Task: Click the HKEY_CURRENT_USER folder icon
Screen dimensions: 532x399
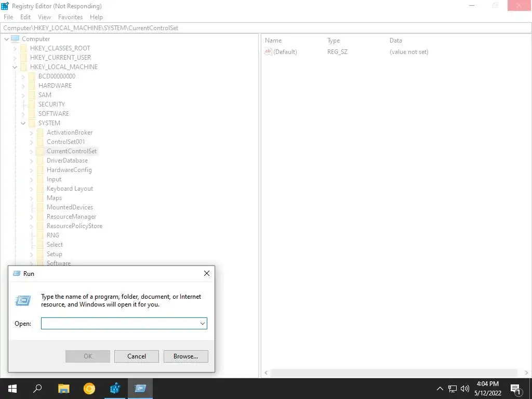Action: [x=23, y=57]
